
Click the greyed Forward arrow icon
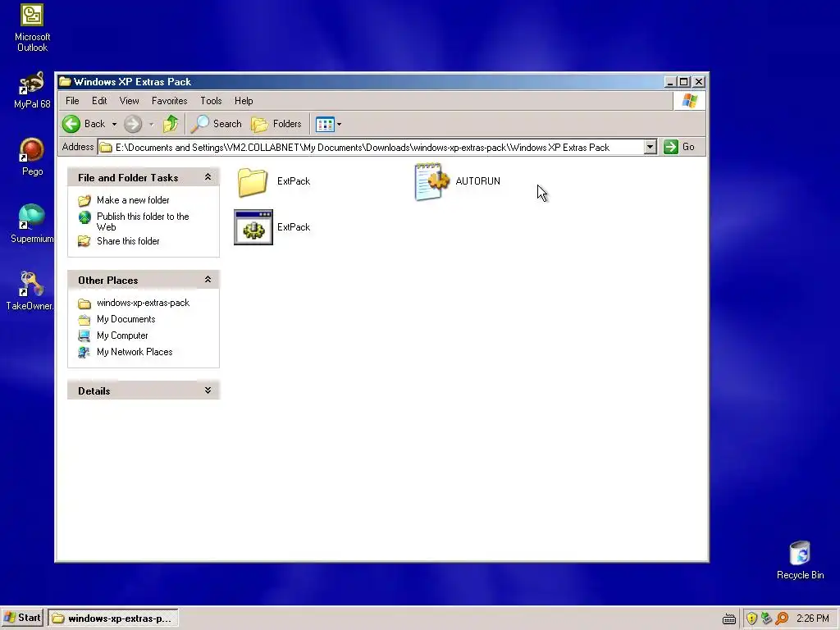pyautogui.click(x=133, y=124)
